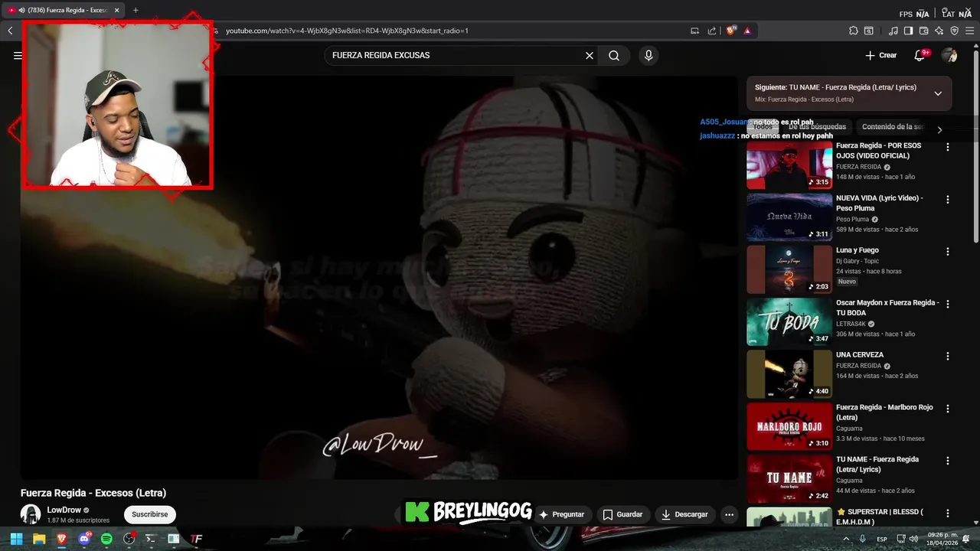This screenshot has width=980, height=551.
Task: Click the install app icon in address bar
Action: point(695,31)
